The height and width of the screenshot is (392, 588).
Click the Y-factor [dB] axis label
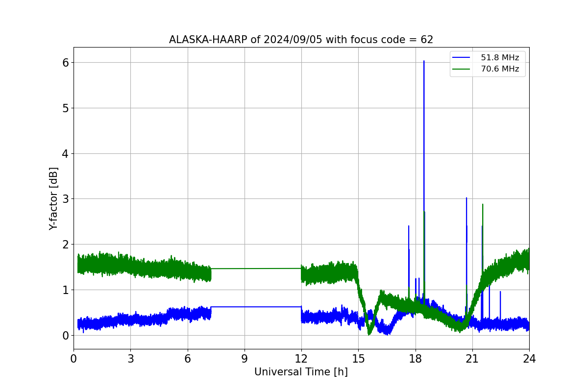pyautogui.click(x=54, y=198)
